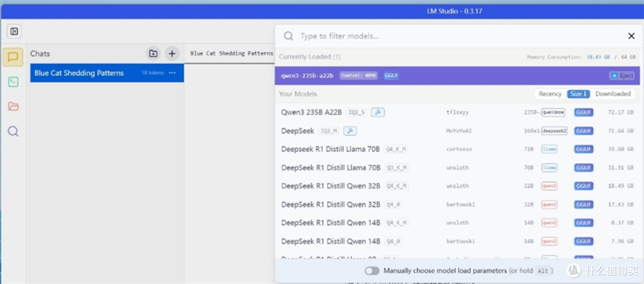Open the Developer terminal icon

[x=13, y=82]
